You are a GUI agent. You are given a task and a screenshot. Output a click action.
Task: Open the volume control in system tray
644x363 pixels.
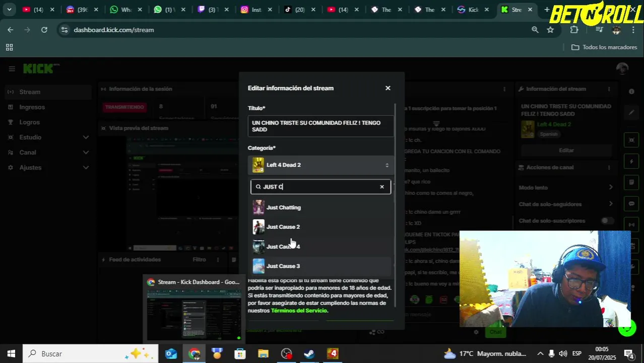coord(562,354)
